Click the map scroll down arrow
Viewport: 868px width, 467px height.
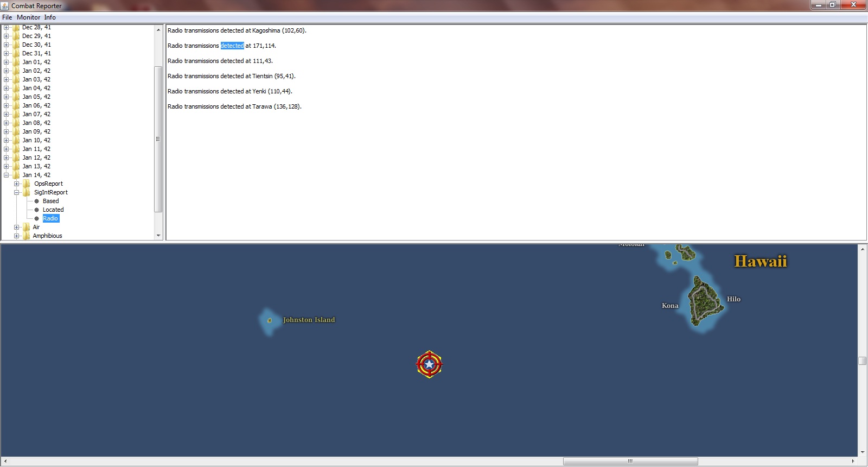pyautogui.click(x=862, y=452)
